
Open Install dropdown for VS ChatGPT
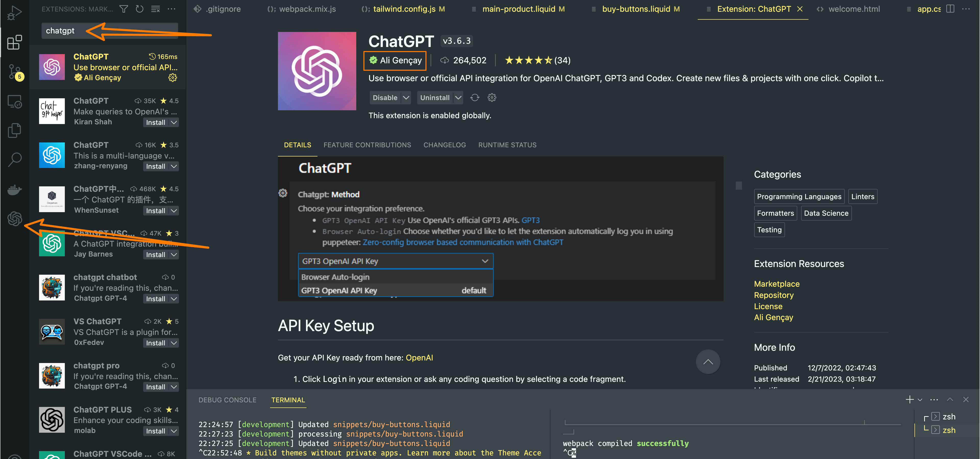click(174, 343)
